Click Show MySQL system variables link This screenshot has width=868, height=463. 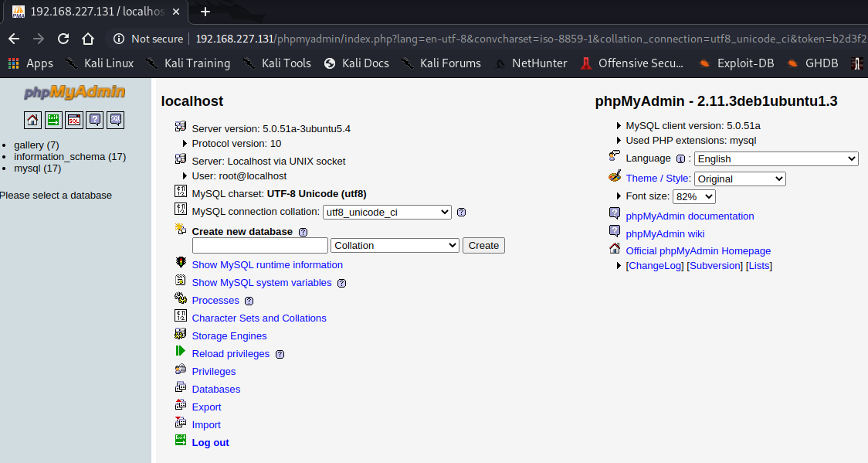click(262, 282)
